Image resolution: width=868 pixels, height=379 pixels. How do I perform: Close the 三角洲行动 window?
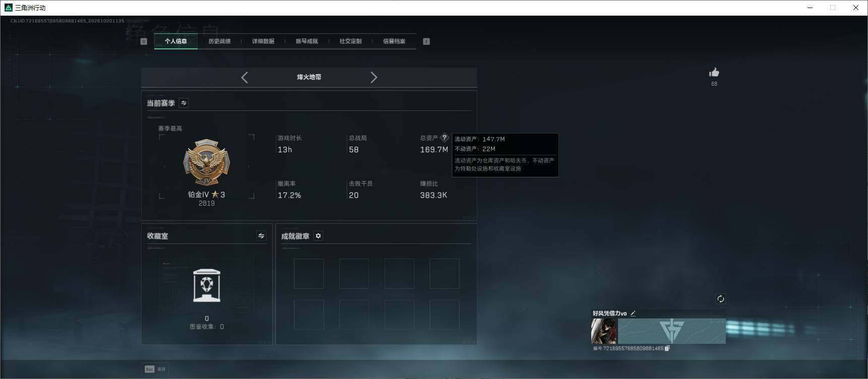(x=855, y=8)
